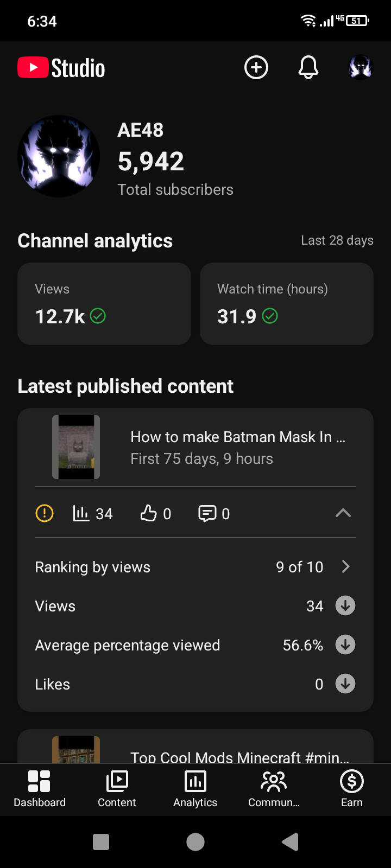Image resolution: width=391 pixels, height=868 pixels.
Task: Open the Watch time hours card
Action: click(287, 304)
